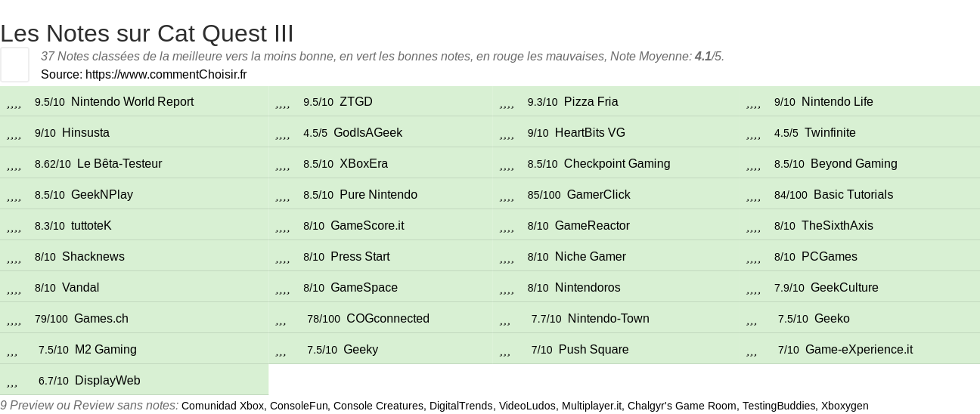The height and width of the screenshot is (414, 980).
Task: Open the Game-eXperience.it review
Action: [x=858, y=350]
